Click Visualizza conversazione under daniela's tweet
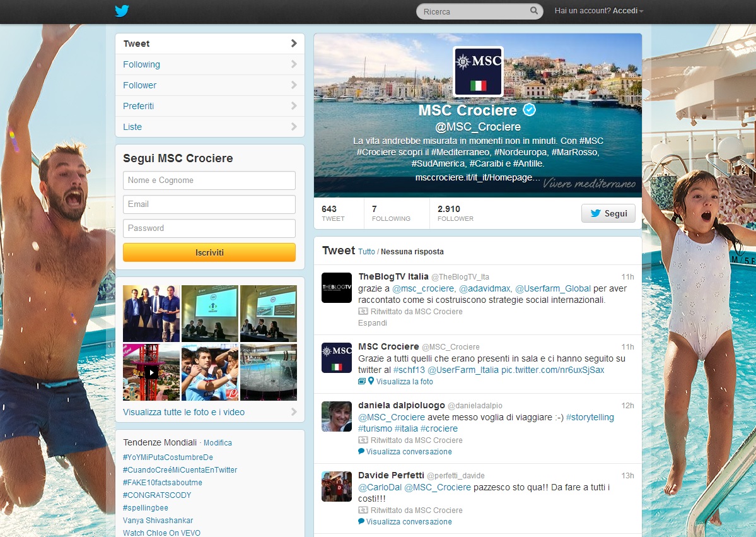 click(x=409, y=452)
